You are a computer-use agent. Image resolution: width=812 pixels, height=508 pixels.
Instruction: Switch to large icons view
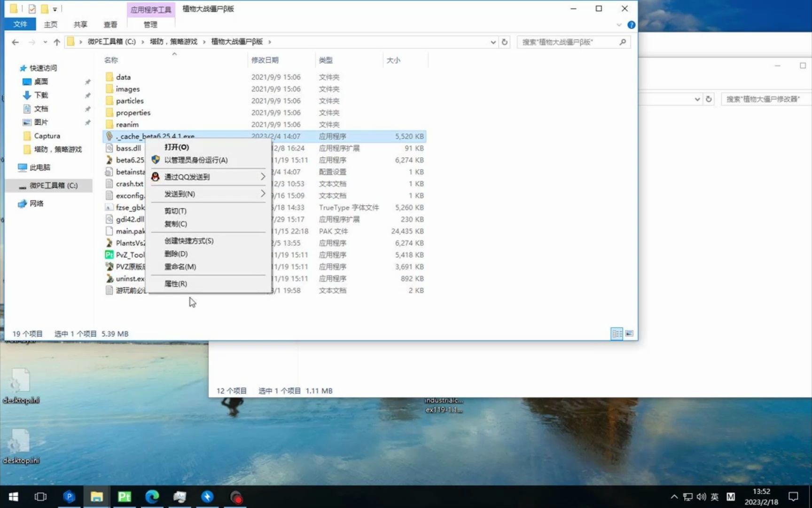(x=629, y=333)
